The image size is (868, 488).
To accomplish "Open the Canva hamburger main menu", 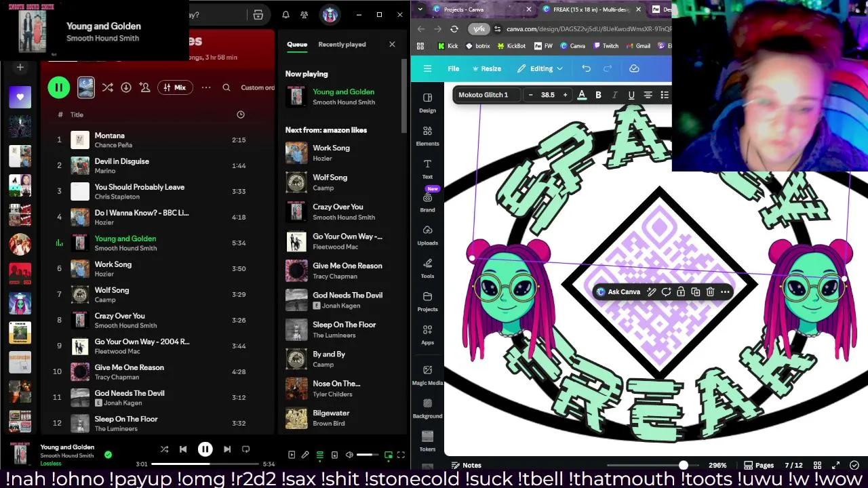I will coord(427,68).
